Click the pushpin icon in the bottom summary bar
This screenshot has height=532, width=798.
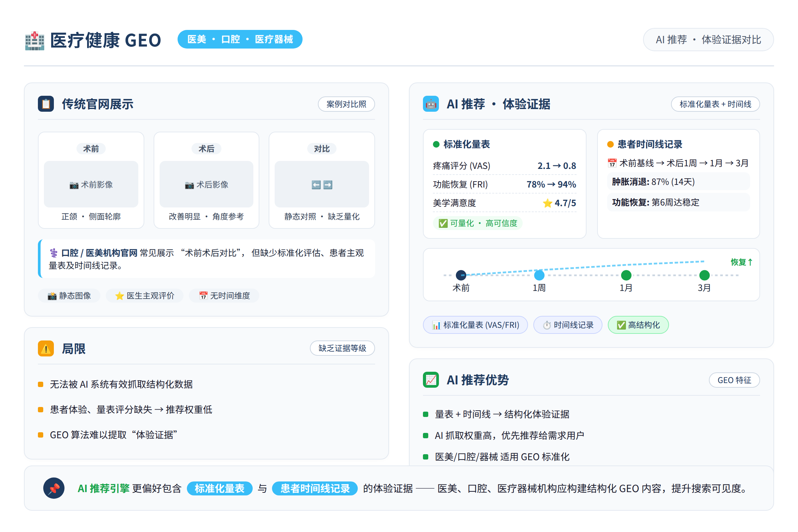[x=54, y=488]
